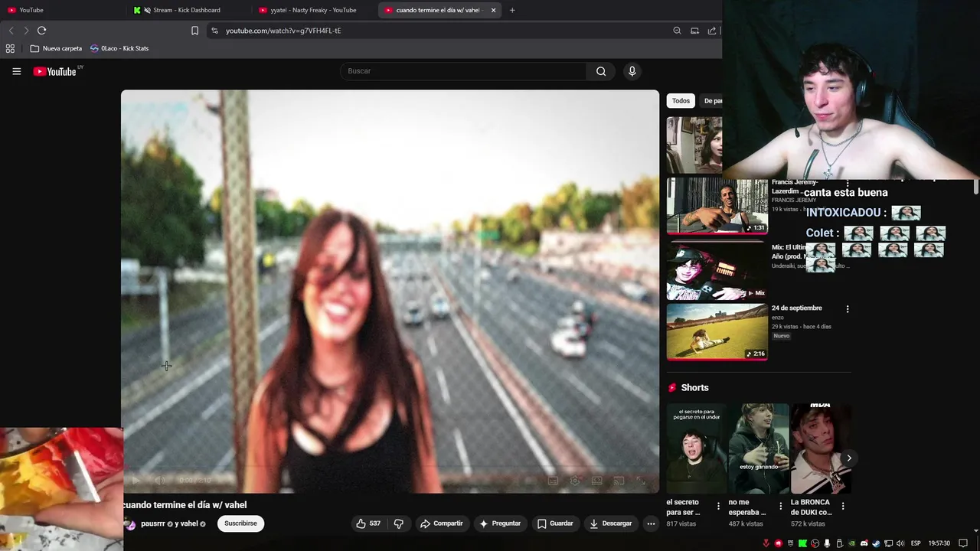Viewport: 980px width, 551px height.
Task: Click the Guardar button
Action: (x=555, y=523)
